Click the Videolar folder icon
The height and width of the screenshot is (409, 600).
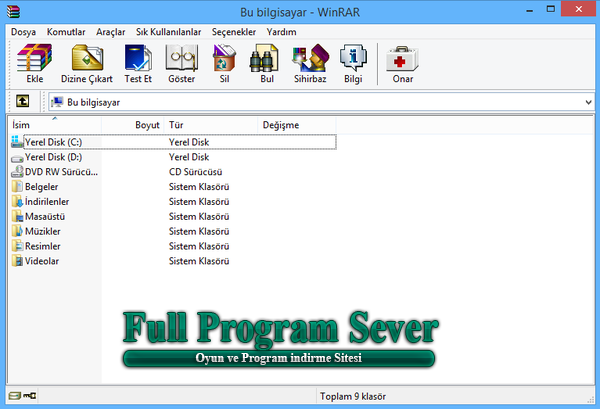tap(17, 261)
